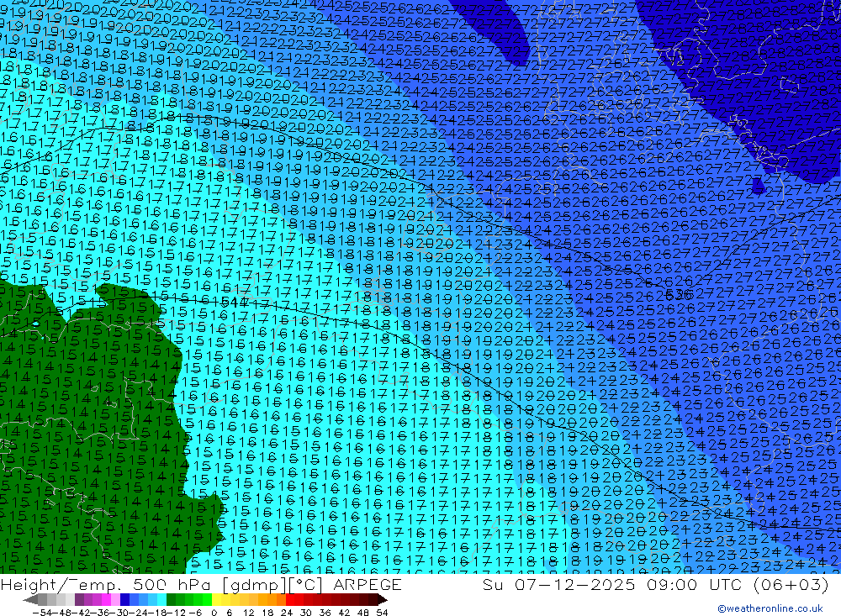Click the '36' label under the color bar
The image size is (841, 616).
click(325, 613)
